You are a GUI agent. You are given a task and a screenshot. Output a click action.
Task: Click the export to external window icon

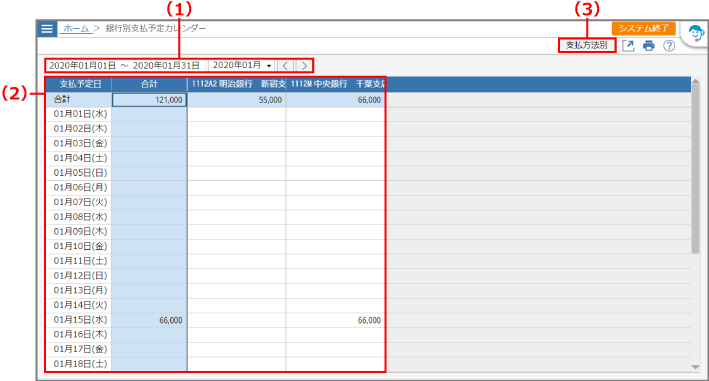pyautogui.click(x=628, y=46)
